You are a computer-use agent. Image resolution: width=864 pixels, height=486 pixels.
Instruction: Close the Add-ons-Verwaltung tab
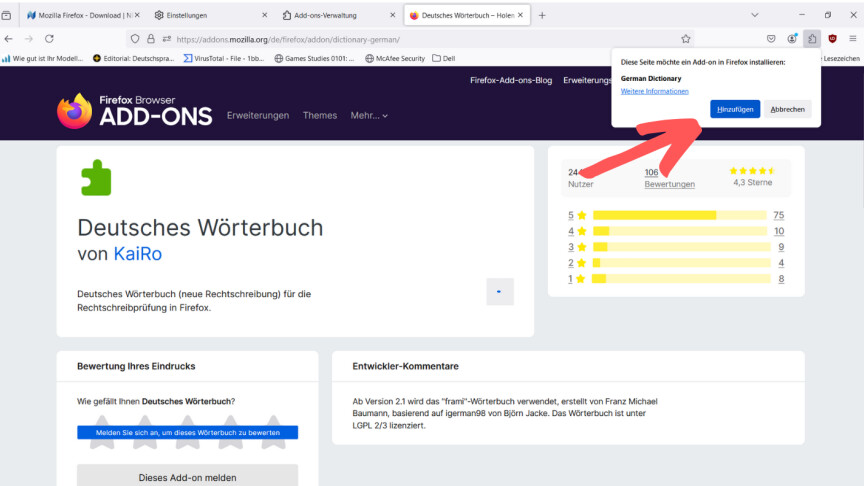[392, 15]
